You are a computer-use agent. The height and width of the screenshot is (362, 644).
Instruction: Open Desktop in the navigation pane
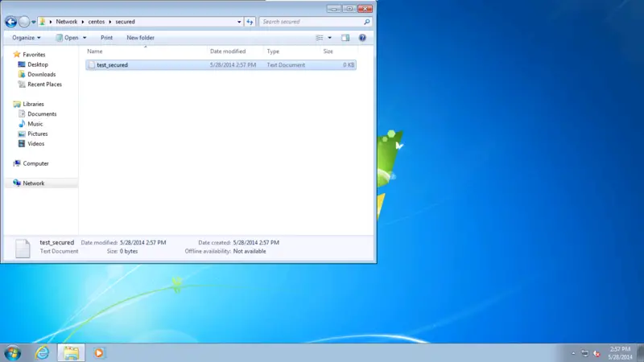point(38,64)
